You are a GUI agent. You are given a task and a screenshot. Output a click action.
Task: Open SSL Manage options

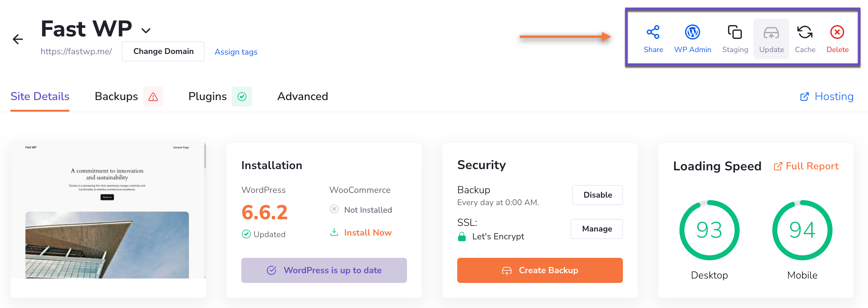597,229
